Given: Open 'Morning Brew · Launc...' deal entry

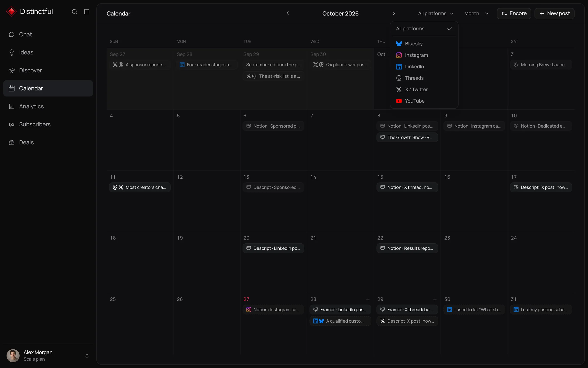Looking at the screenshot, I should pos(541,65).
